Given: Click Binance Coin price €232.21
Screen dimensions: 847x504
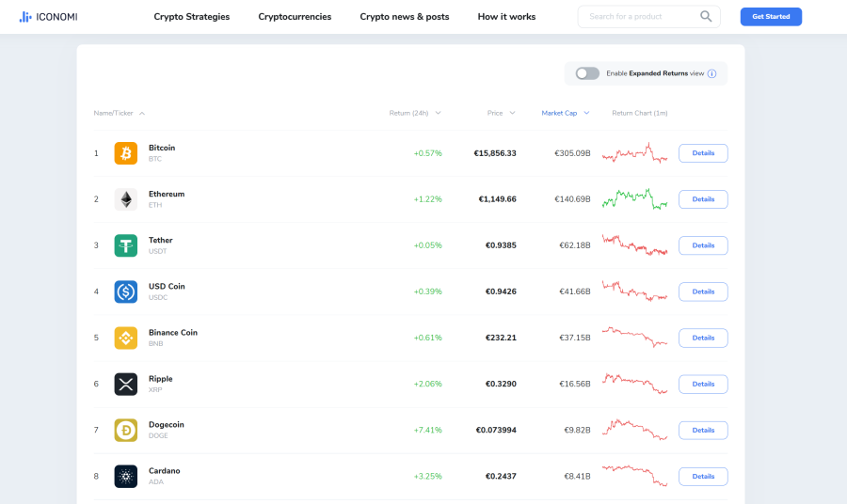Looking at the screenshot, I should point(501,338).
